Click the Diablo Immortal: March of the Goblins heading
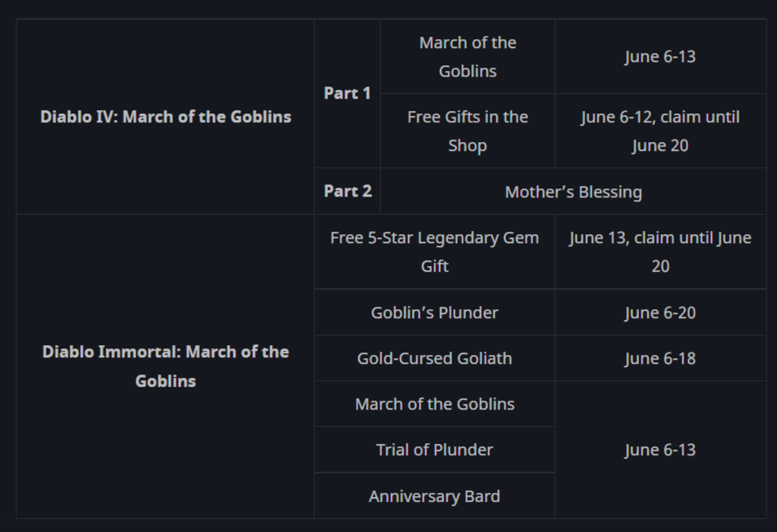Viewport: 777px width, 532px height. 166,366
